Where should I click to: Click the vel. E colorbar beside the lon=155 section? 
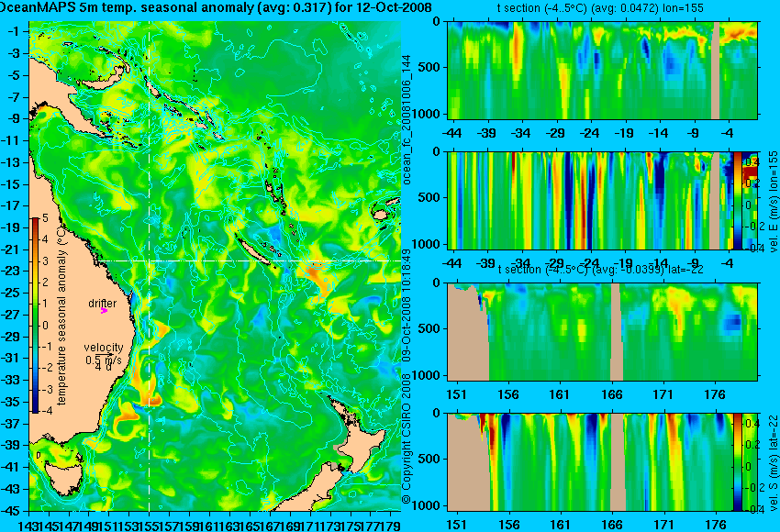[738, 200]
